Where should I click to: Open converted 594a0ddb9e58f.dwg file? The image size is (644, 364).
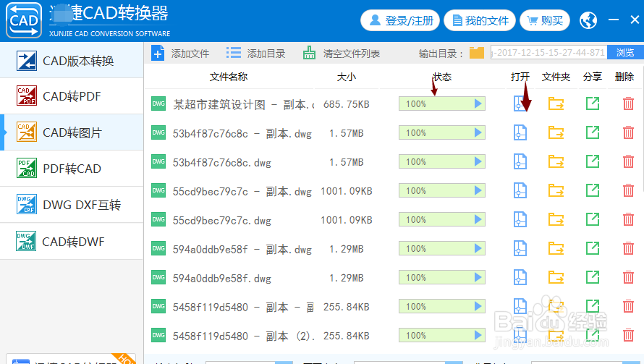pos(520,277)
